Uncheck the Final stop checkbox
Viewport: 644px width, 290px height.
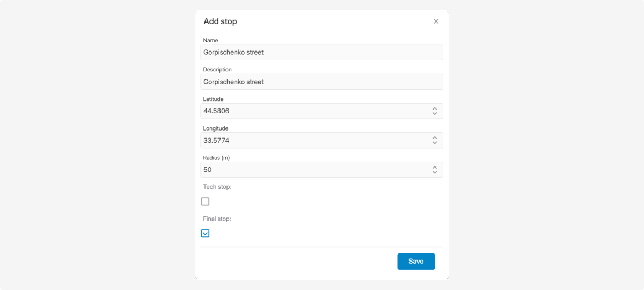(x=205, y=233)
